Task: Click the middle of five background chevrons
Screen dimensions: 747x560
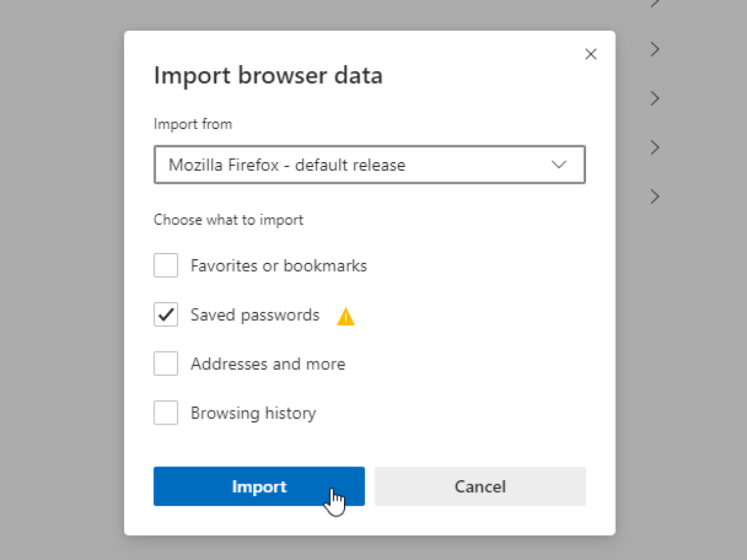Action: point(654,98)
